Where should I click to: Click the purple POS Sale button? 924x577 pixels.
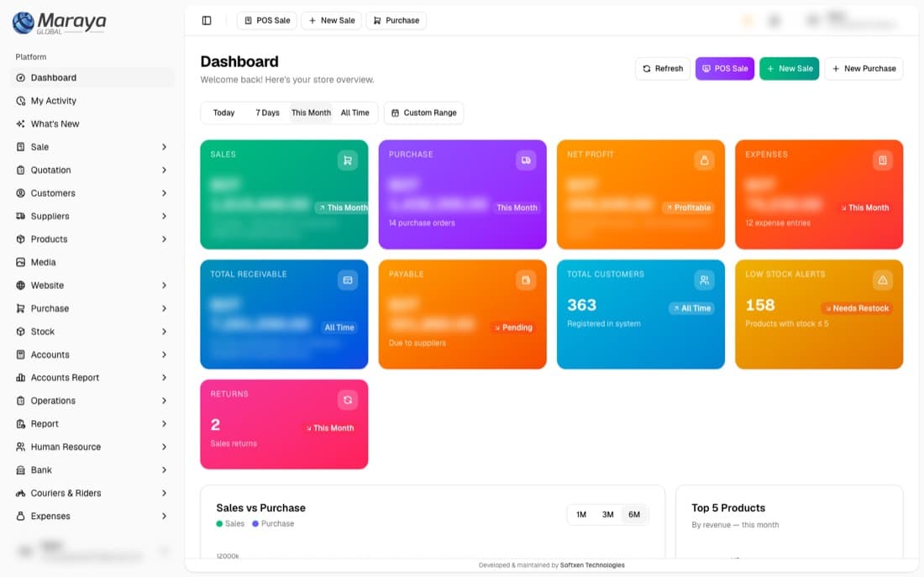tap(725, 68)
